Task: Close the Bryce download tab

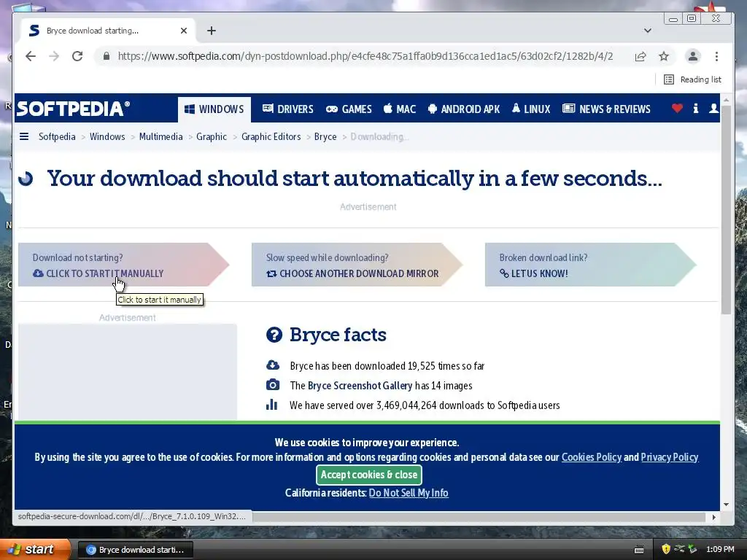Action: pyautogui.click(x=183, y=31)
